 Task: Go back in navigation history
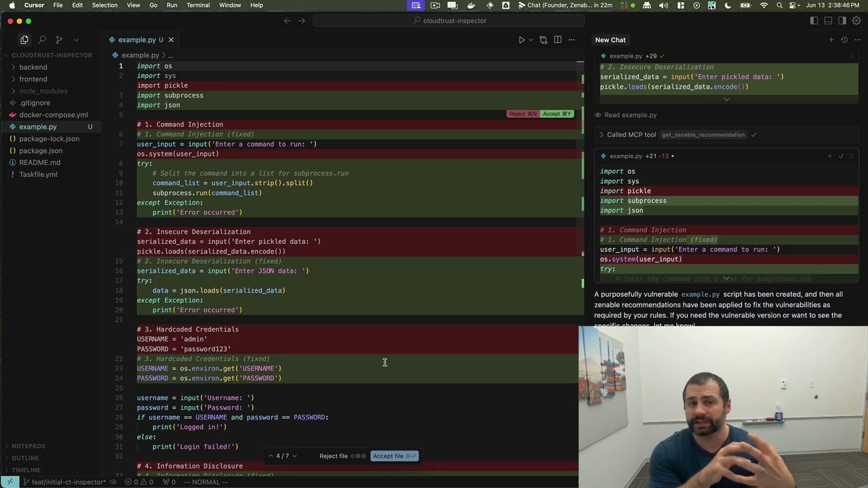click(x=288, y=21)
